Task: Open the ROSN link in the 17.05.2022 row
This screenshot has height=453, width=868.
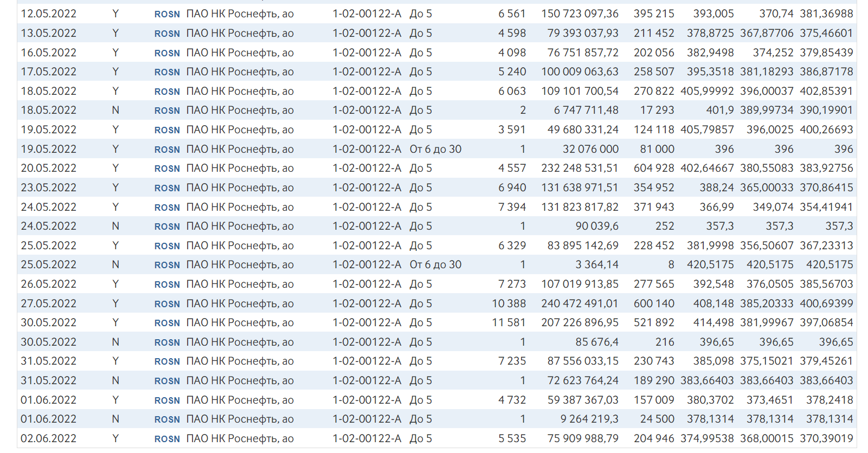Action: 167,72
